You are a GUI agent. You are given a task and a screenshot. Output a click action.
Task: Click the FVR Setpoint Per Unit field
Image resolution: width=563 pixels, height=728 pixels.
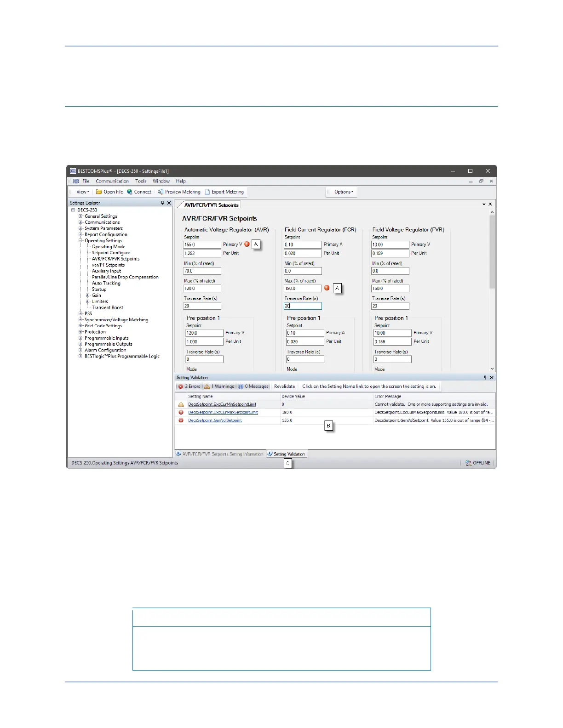pos(390,253)
